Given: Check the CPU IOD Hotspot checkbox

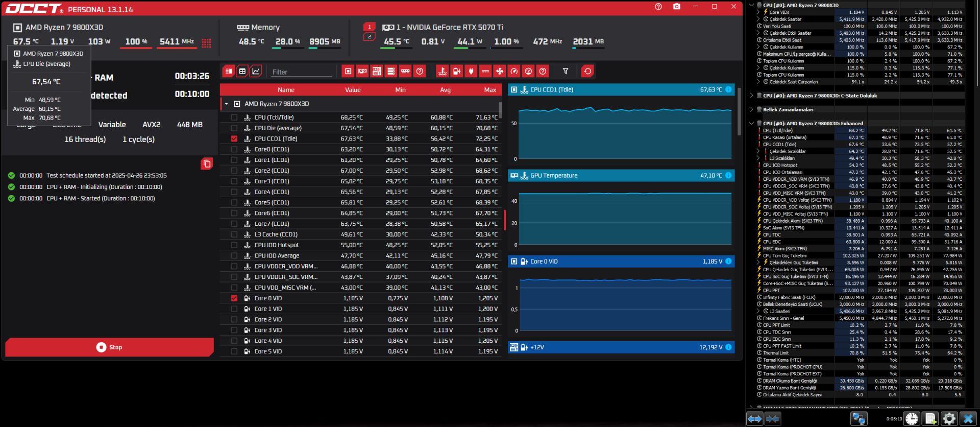Looking at the screenshot, I should (234, 245).
